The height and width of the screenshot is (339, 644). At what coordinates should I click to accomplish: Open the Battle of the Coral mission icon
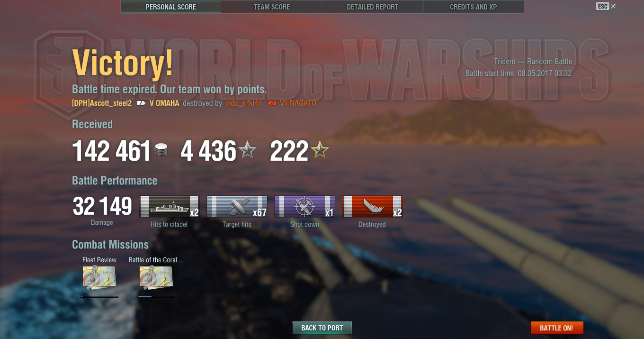[156, 278]
